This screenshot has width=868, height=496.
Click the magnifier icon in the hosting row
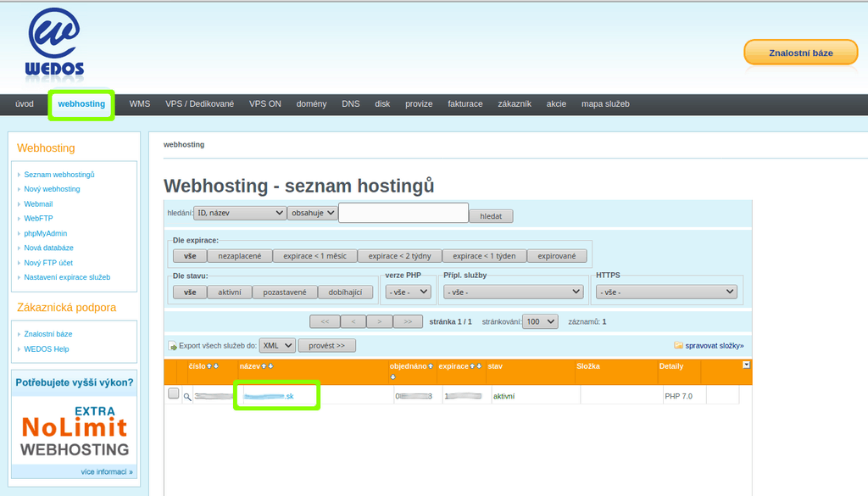[x=187, y=396]
